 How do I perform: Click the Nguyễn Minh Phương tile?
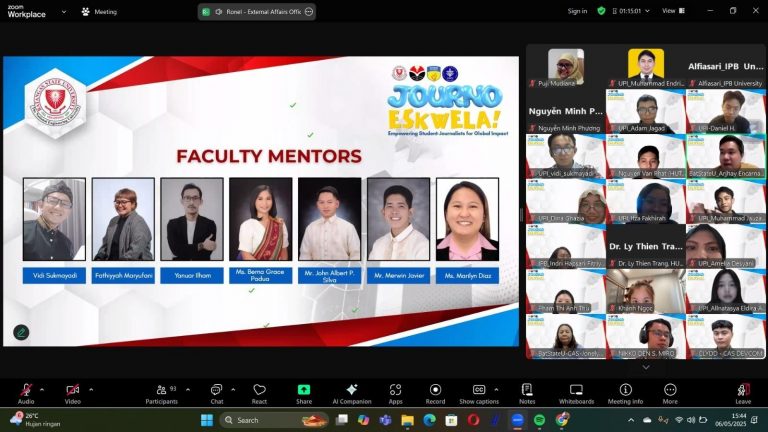(x=566, y=112)
